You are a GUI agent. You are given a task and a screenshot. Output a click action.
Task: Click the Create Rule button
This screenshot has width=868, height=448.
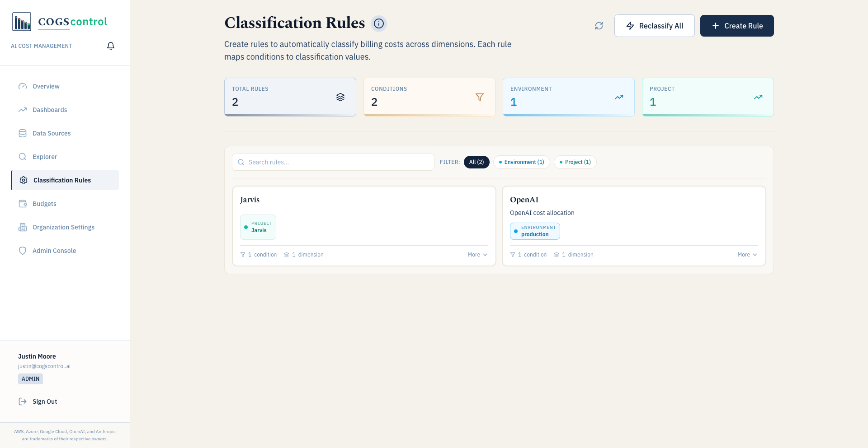click(736, 26)
